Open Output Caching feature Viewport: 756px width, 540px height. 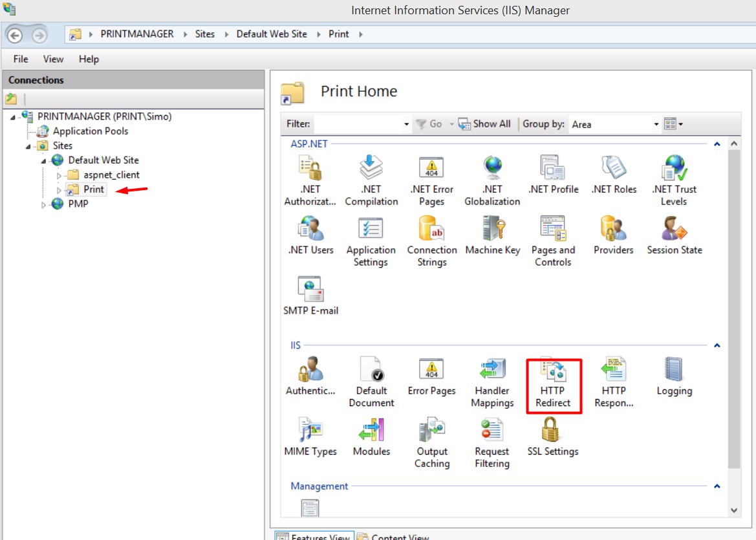[431, 442]
